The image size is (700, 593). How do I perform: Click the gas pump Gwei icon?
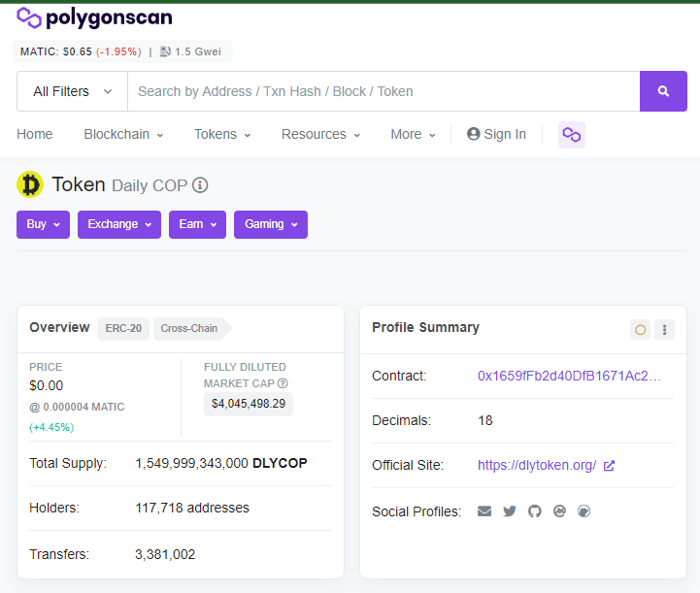tap(165, 51)
